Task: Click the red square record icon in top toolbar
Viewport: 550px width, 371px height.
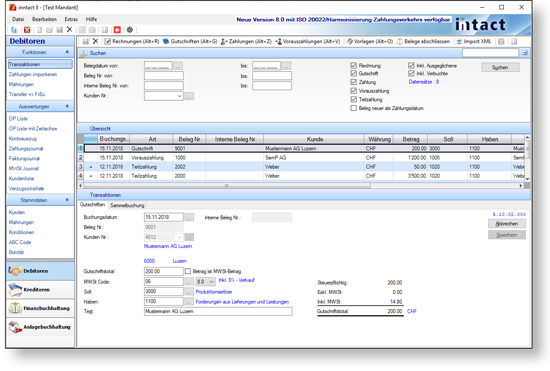Action: click(117, 30)
